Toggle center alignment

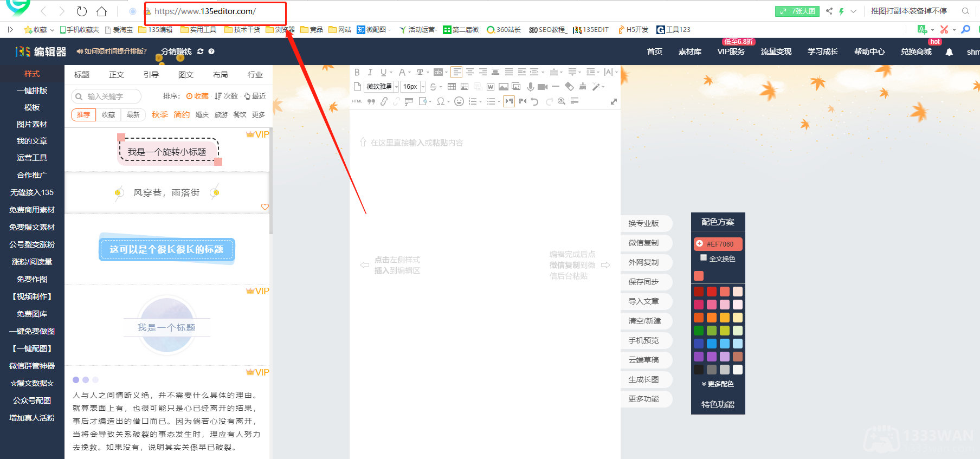(469, 72)
